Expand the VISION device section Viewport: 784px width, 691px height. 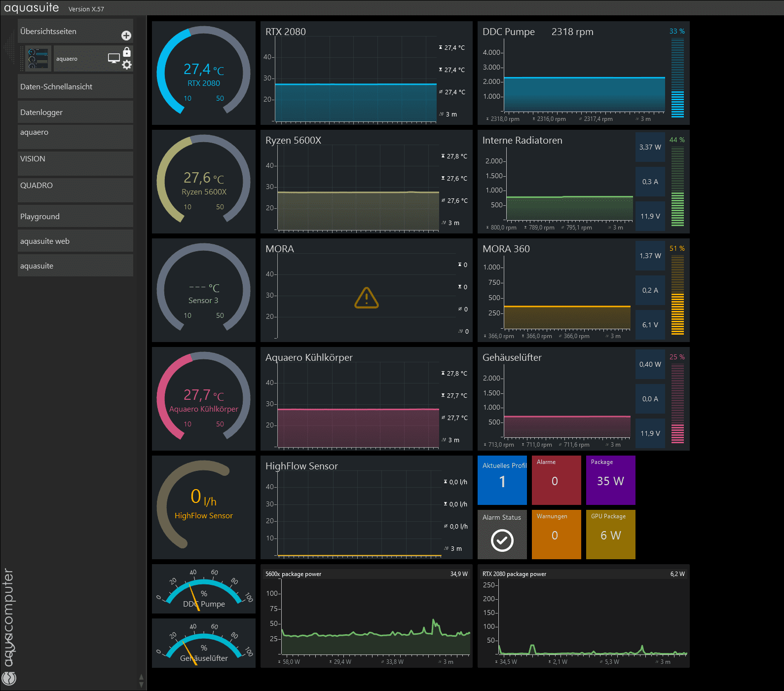point(75,163)
